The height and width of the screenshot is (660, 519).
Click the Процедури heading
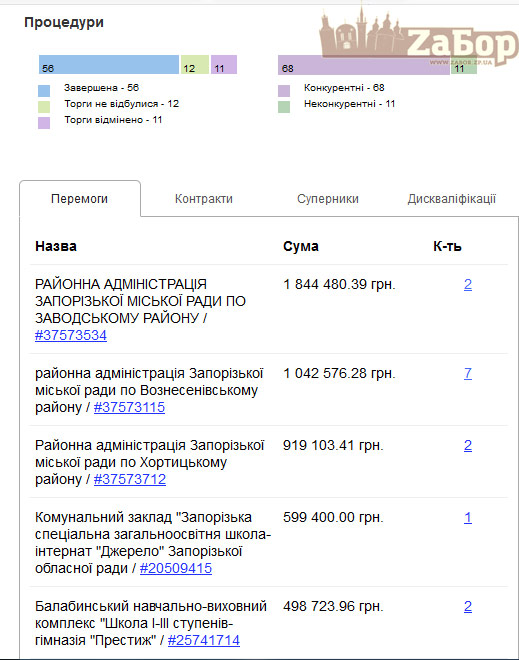pos(64,22)
